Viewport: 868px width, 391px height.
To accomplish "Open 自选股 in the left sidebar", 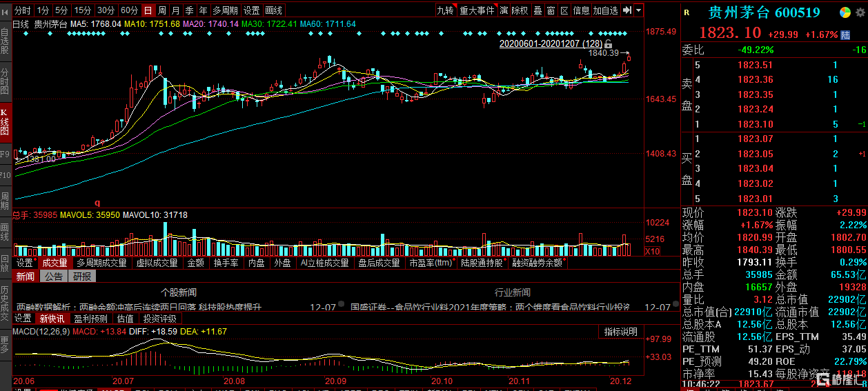I will tap(5, 40).
